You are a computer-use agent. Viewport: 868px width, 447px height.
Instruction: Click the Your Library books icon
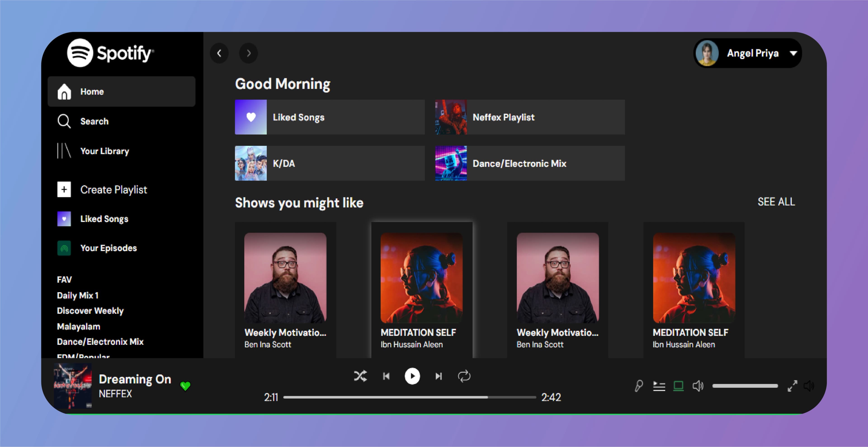point(64,151)
